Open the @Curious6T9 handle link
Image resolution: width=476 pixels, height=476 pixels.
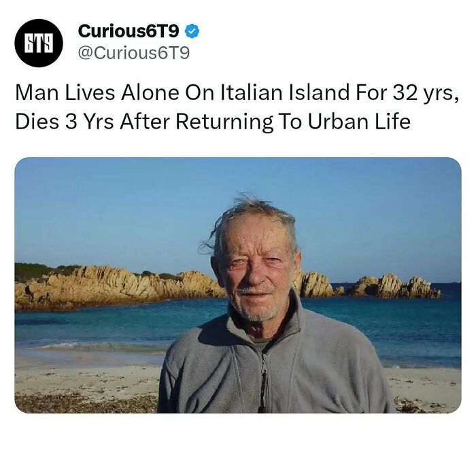tap(134, 53)
